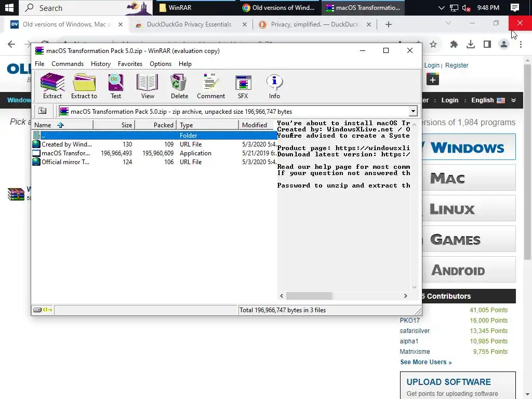Bookmark this page star icon

pos(433,44)
